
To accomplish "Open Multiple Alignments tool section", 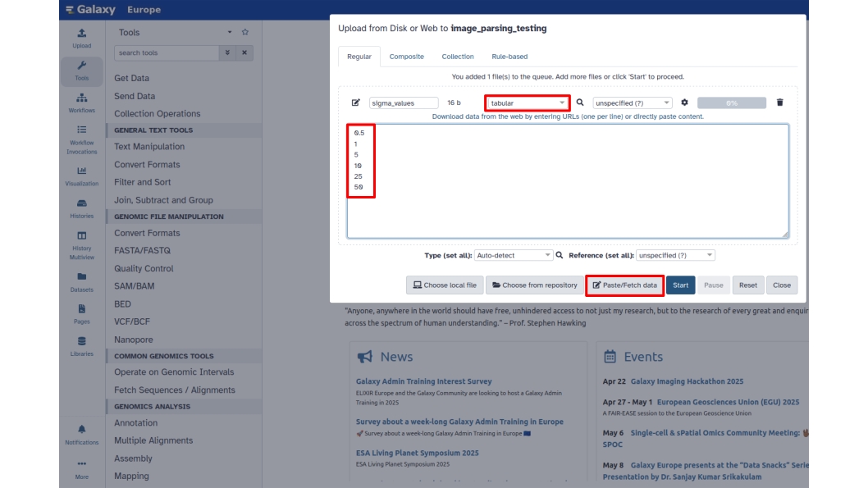I will point(153,440).
